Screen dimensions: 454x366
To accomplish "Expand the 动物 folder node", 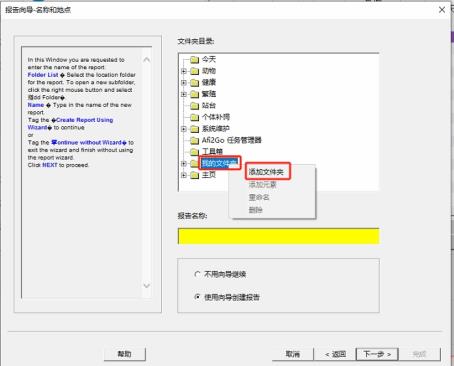I will [184, 71].
